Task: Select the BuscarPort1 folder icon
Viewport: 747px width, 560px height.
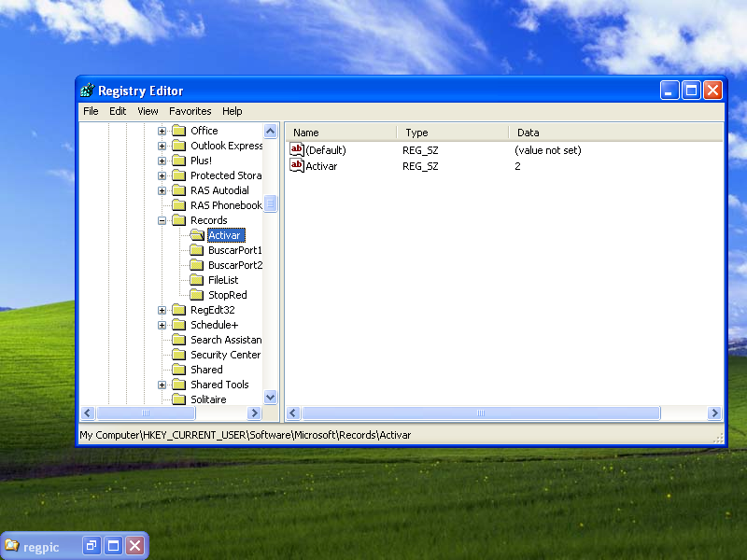Action: point(197,250)
